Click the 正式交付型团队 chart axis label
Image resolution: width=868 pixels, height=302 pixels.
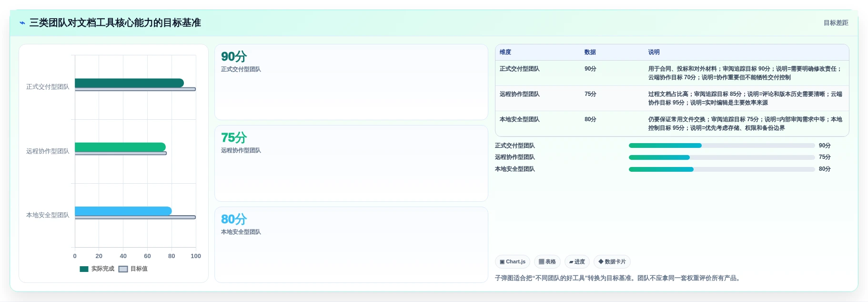pos(48,87)
